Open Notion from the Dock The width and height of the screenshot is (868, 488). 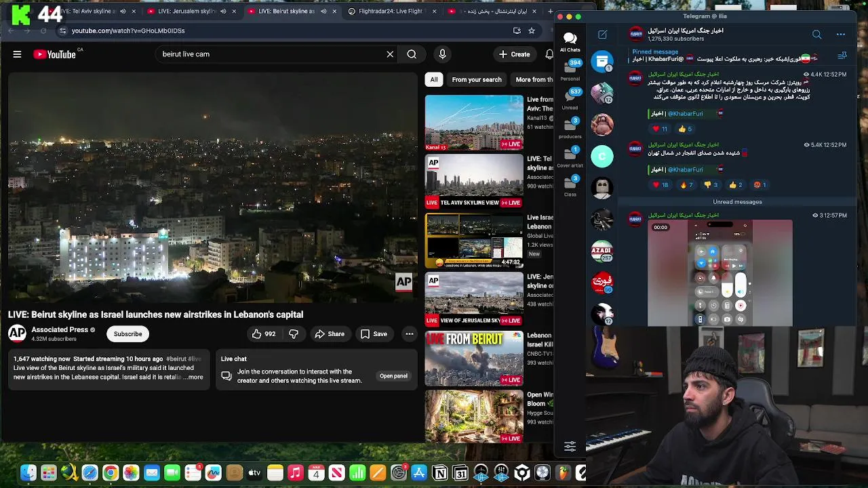pos(439,473)
